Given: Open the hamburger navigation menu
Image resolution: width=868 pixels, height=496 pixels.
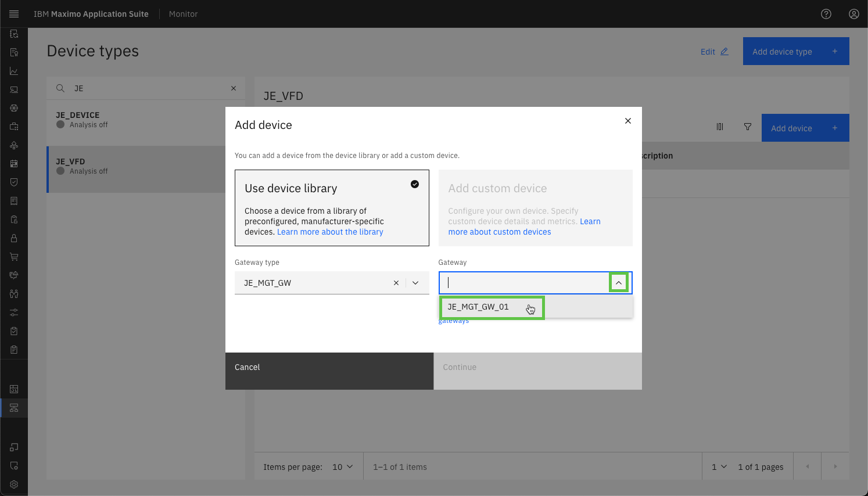Looking at the screenshot, I should (x=14, y=14).
